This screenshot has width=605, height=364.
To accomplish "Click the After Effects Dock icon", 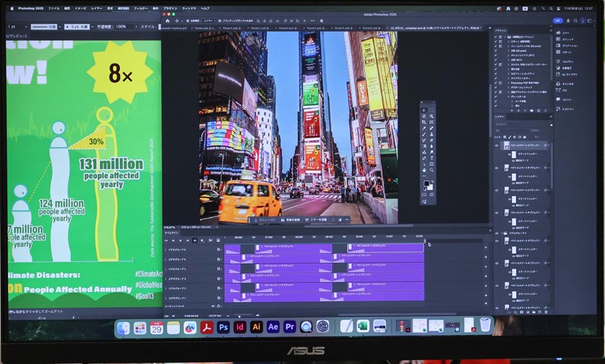I will 273,327.
